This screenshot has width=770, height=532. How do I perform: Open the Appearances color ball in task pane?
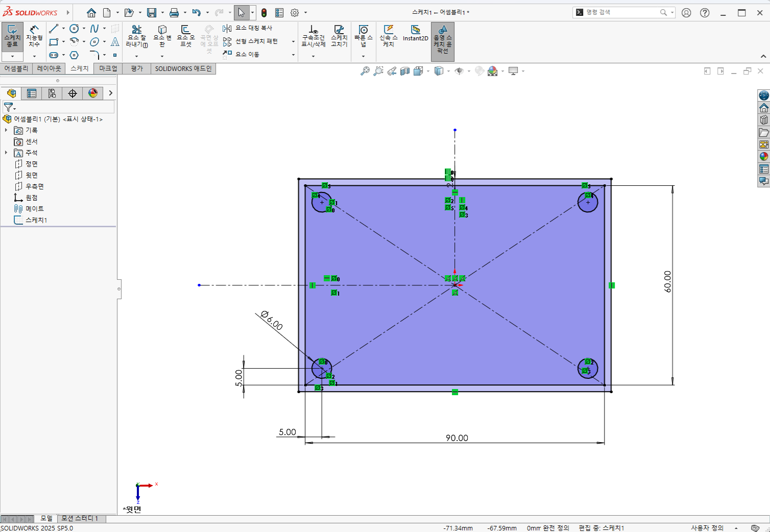coord(764,157)
